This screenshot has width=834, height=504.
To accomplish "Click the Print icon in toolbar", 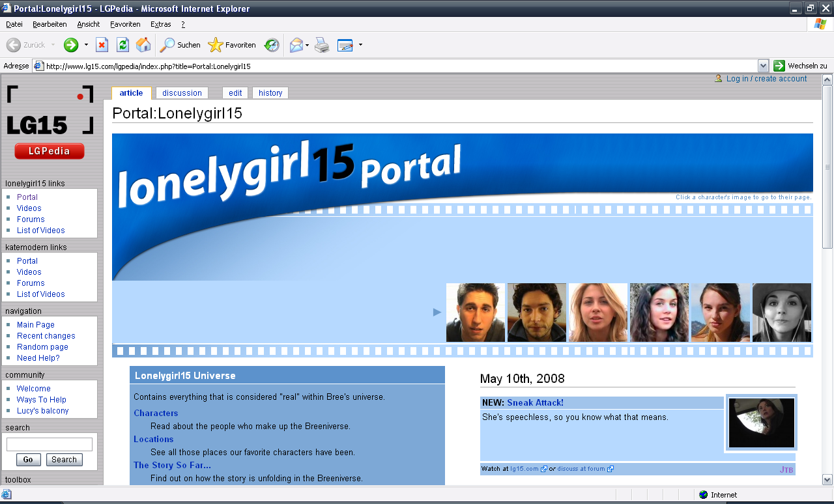I will coord(322,45).
